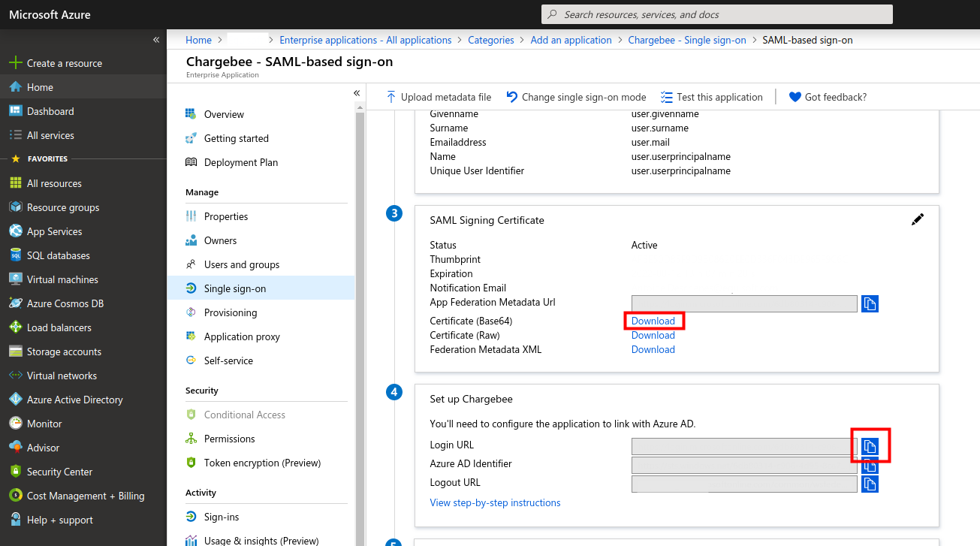Open the Dashboard icon in the sidebar

(15, 111)
